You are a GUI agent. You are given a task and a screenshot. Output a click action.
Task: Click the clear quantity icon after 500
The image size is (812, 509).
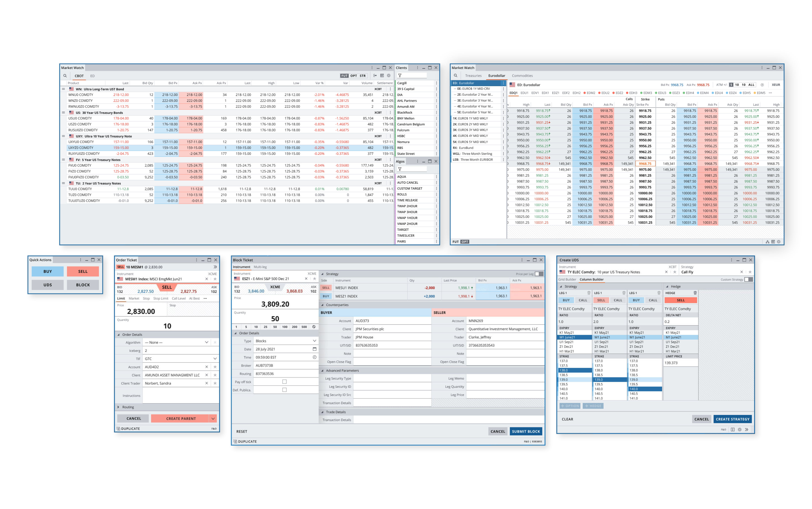[314, 327]
